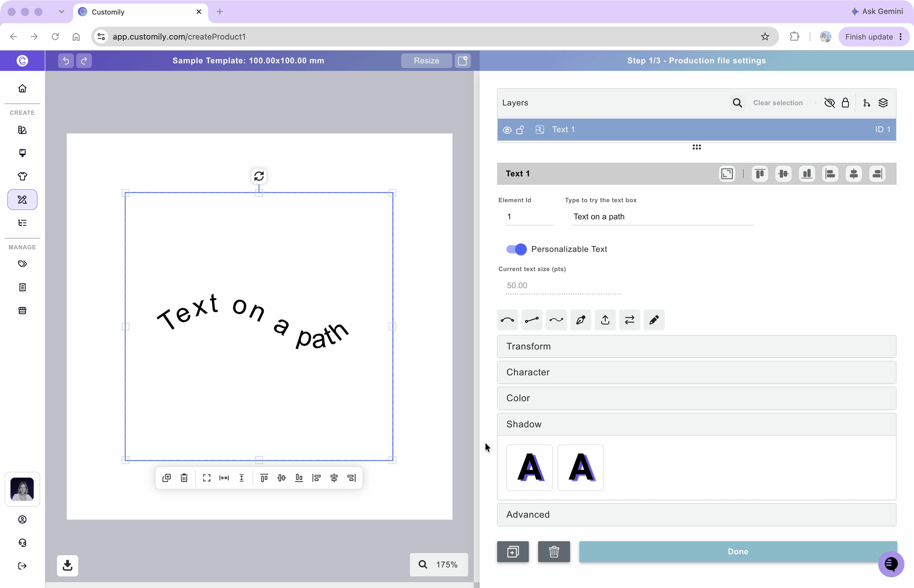Image resolution: width=914 pixels, height=588 pixels.
Task: Toggle Personalizable Text switch
Action: 516,249
